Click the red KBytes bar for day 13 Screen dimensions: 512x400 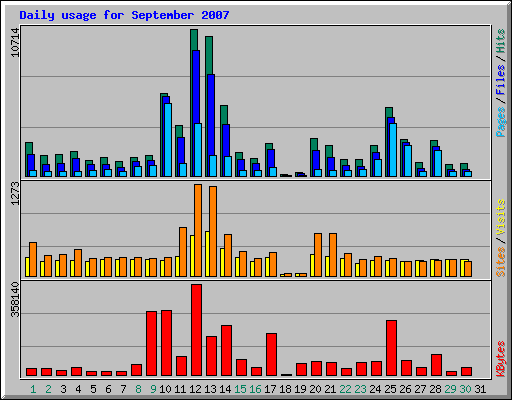pos(211,356)
